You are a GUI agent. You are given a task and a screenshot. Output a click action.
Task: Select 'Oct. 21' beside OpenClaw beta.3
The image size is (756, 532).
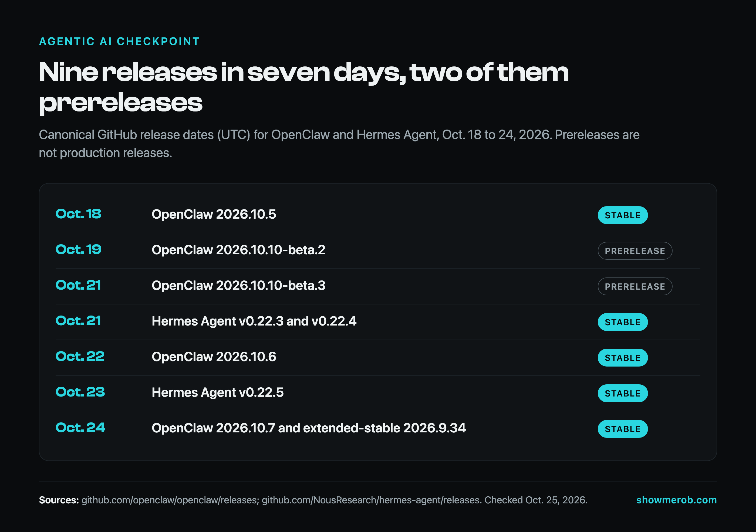pos(78,285)
